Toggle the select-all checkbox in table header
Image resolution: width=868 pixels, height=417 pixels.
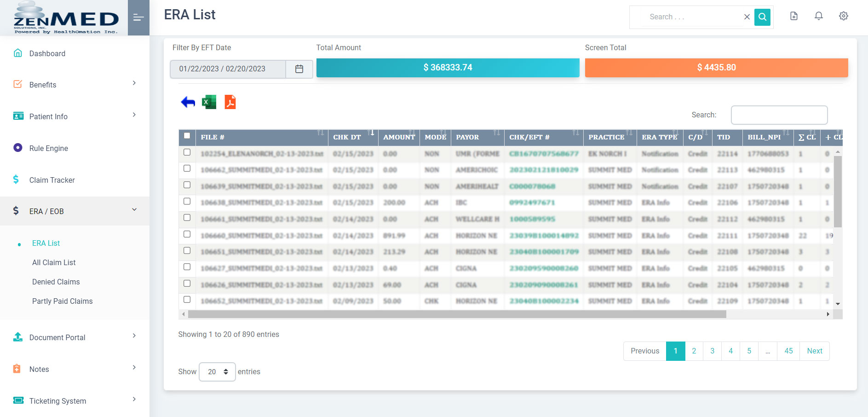[x=187, y=136]
